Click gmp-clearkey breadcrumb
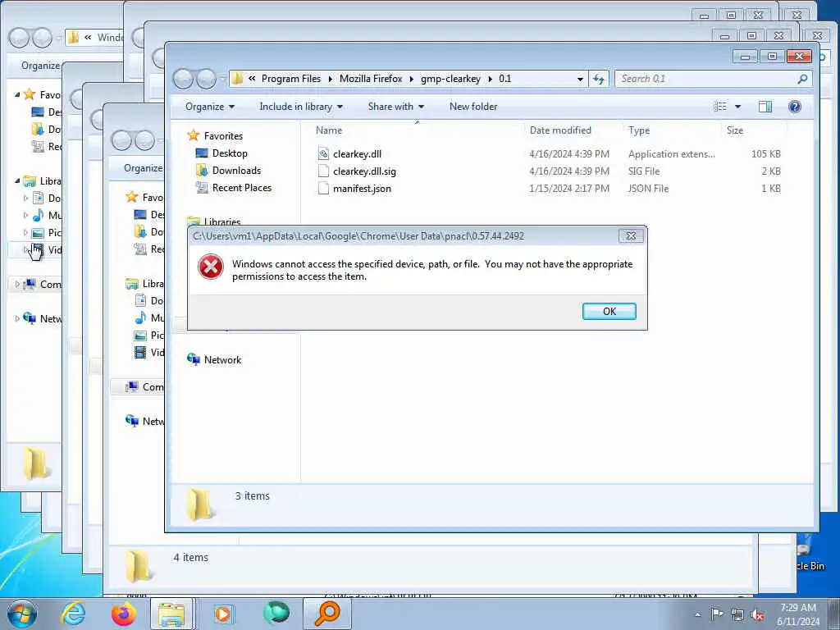The height and width of the screenshot is (630, 840). pos(450,79)
